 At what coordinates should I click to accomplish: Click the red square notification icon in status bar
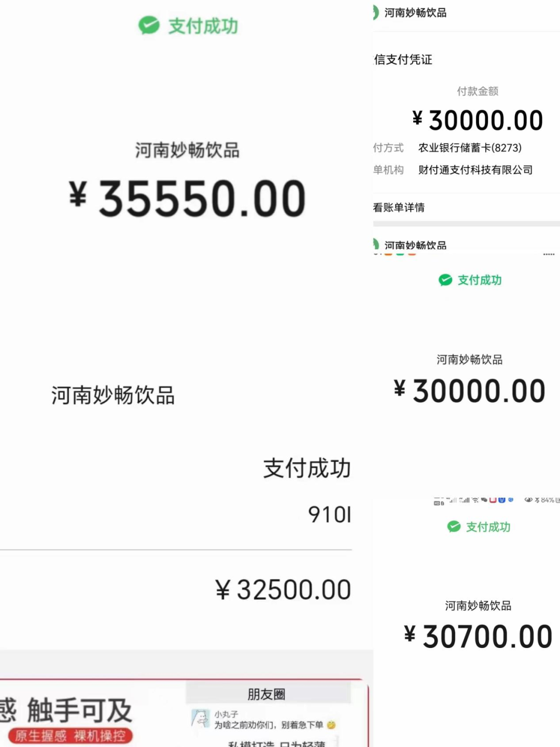[x=493, y=500]
